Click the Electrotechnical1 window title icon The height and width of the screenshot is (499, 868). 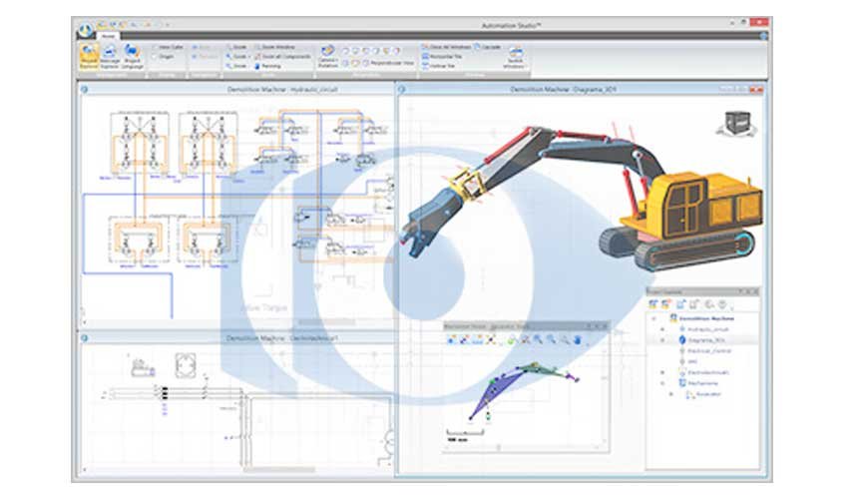[84, 338]
